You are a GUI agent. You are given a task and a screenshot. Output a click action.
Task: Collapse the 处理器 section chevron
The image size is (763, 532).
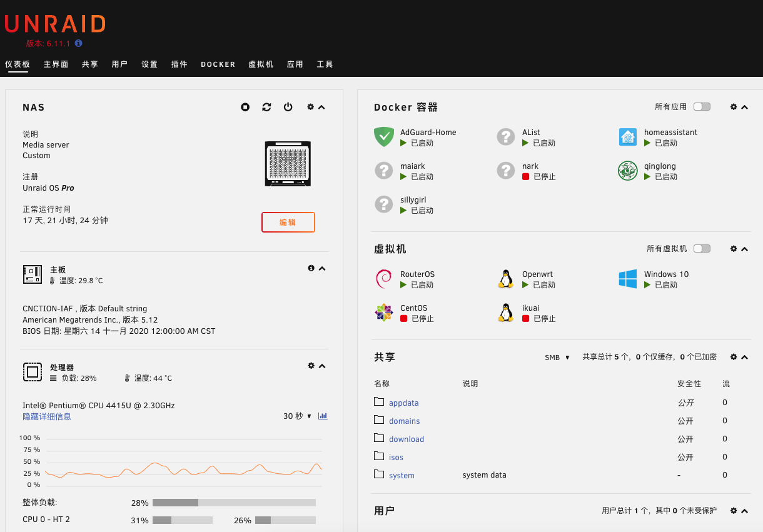322,366
